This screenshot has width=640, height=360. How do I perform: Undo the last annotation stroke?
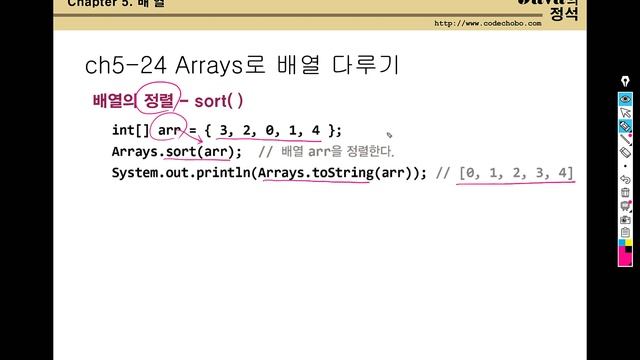coord(625,179)
